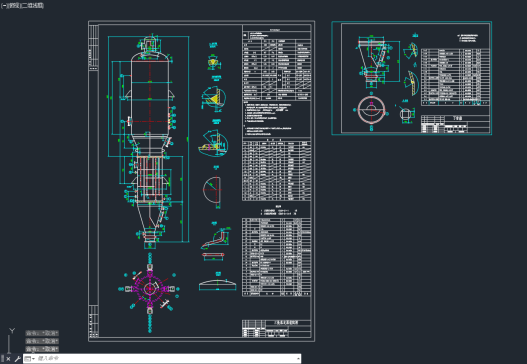Click the design data table at top right of left sheet
This screenshot has width=527, height=364.
click(x=276, y=66)
